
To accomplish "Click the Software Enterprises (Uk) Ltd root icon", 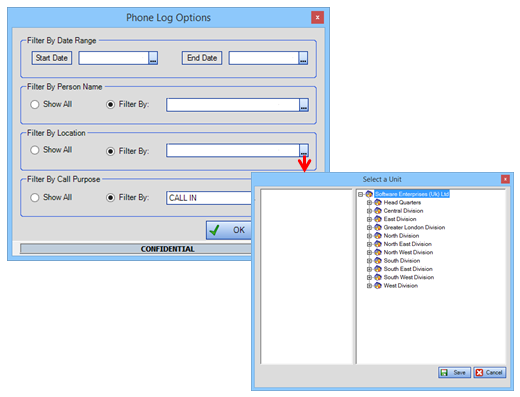I will (369, 194).
